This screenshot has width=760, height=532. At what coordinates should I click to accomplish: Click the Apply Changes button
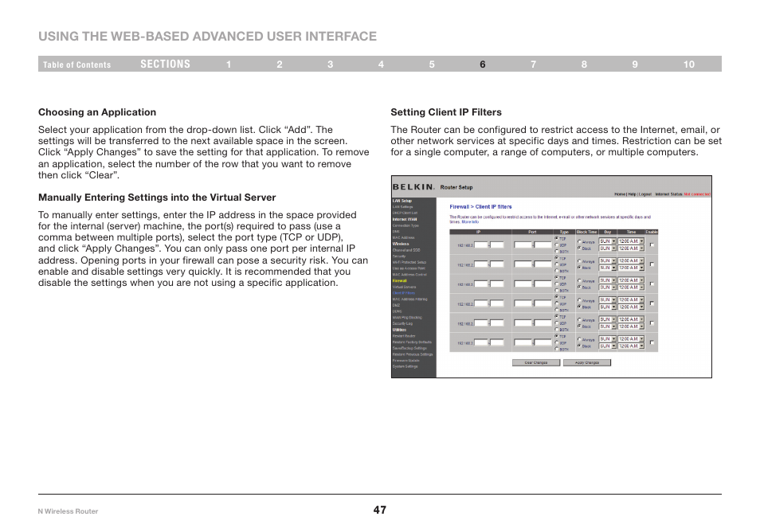tap(587, 362)
